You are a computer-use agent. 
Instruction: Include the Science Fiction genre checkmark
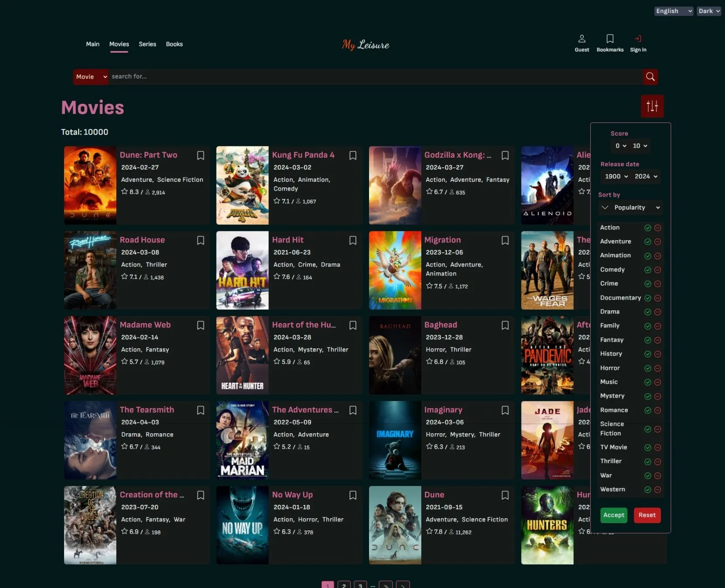pyautogui.click(x=647, y=429)
